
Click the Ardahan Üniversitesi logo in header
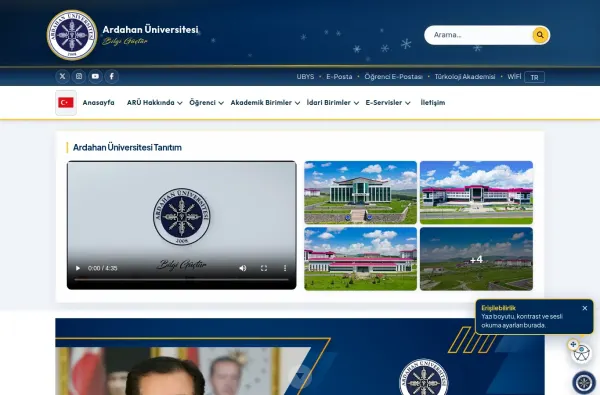pos(72,35)
